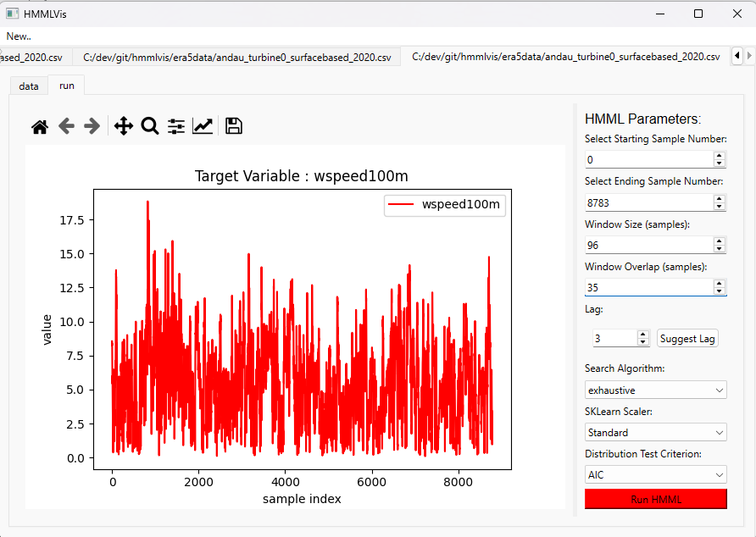Activate the Pan axes tool
The height and width of the screenshot is (537, 756).
[x=124, y=126]
